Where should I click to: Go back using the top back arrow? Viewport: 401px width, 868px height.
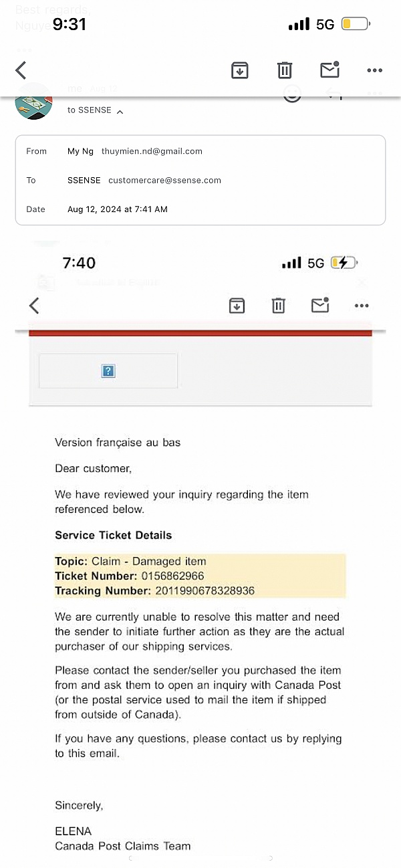coord(21,70)
